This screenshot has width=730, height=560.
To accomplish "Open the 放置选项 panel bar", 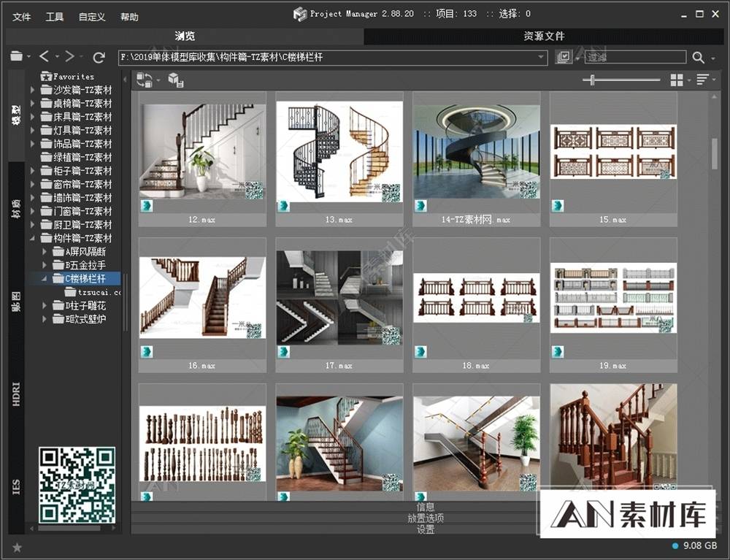I will point(426,518).
